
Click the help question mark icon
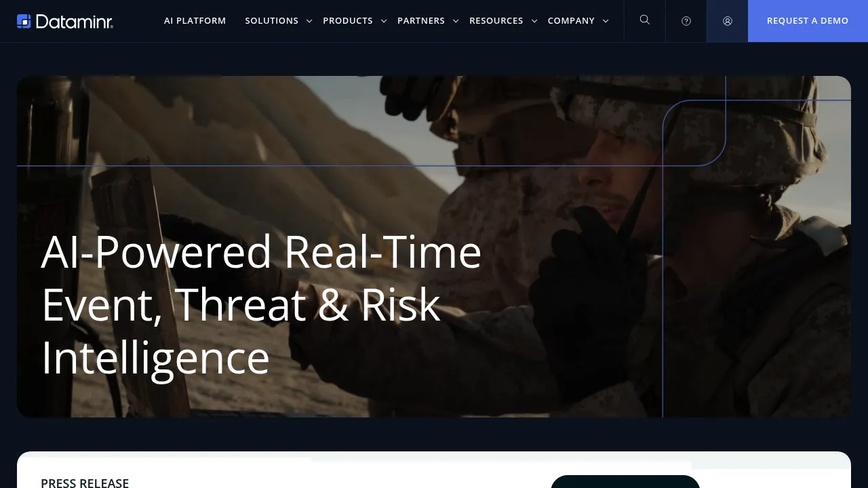coord(686,21)
